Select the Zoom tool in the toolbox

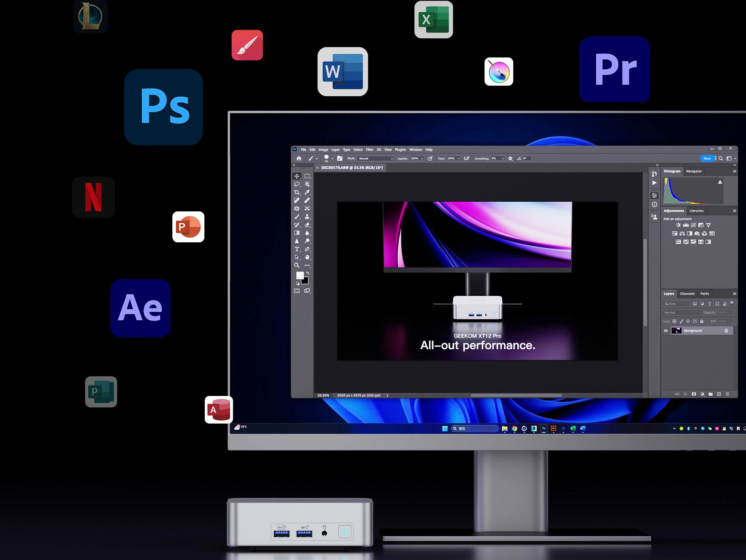coord(297,265)
